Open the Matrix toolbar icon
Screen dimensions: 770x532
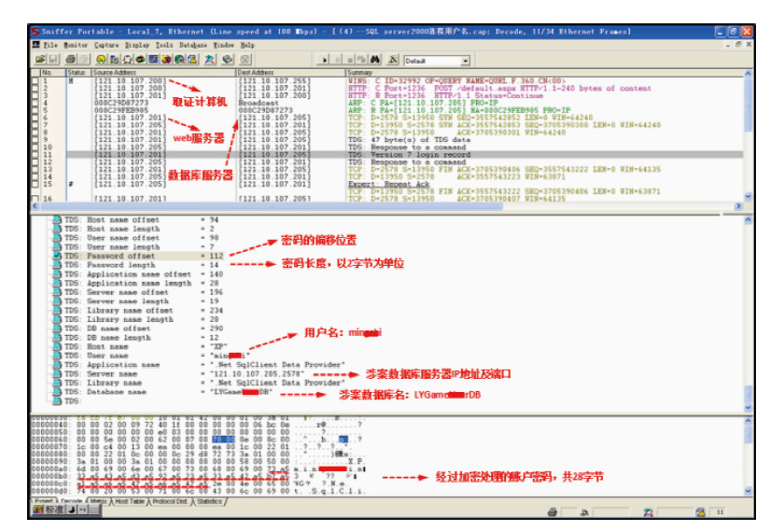[127, 60]
